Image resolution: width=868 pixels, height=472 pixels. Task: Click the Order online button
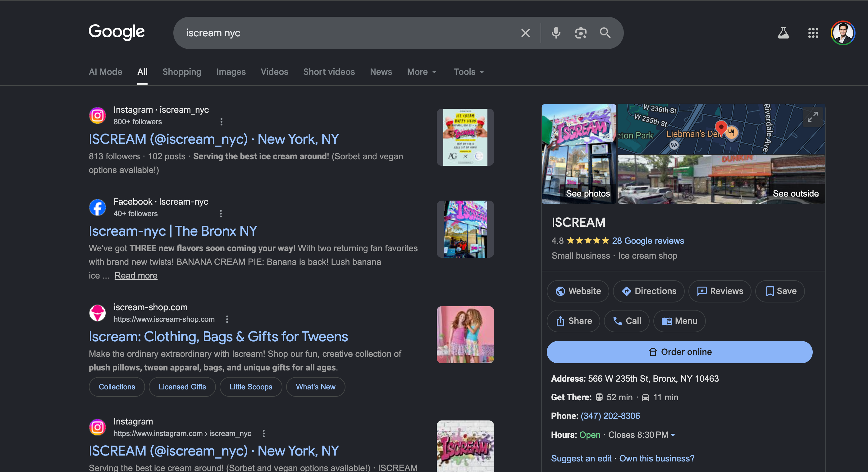tap(679, 352)
